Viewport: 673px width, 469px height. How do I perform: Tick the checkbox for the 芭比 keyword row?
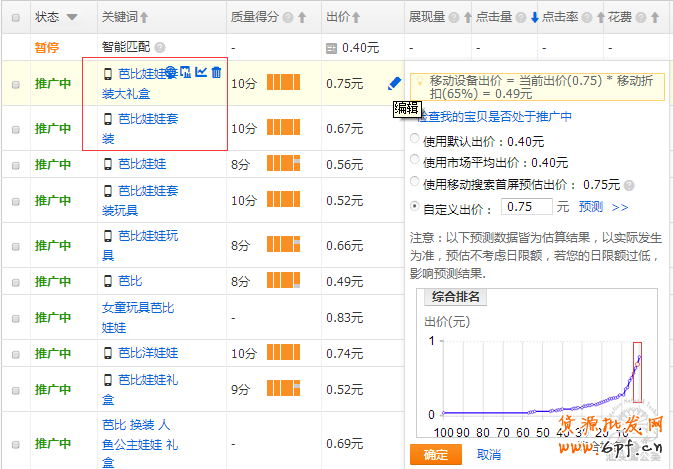pyautogui.click(x=15, y=282)
